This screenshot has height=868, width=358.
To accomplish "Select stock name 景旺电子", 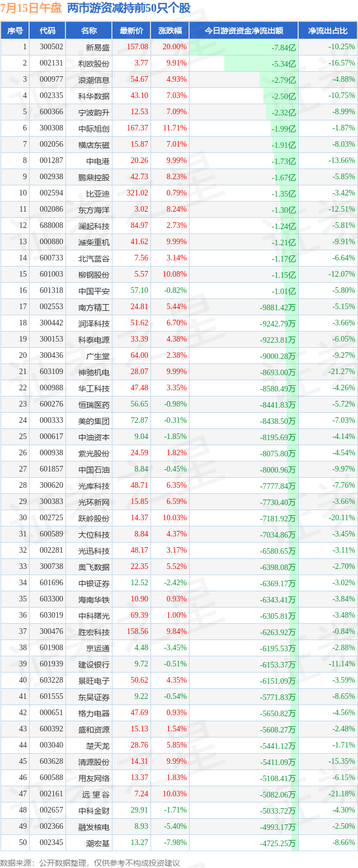I will coord(94,680).
